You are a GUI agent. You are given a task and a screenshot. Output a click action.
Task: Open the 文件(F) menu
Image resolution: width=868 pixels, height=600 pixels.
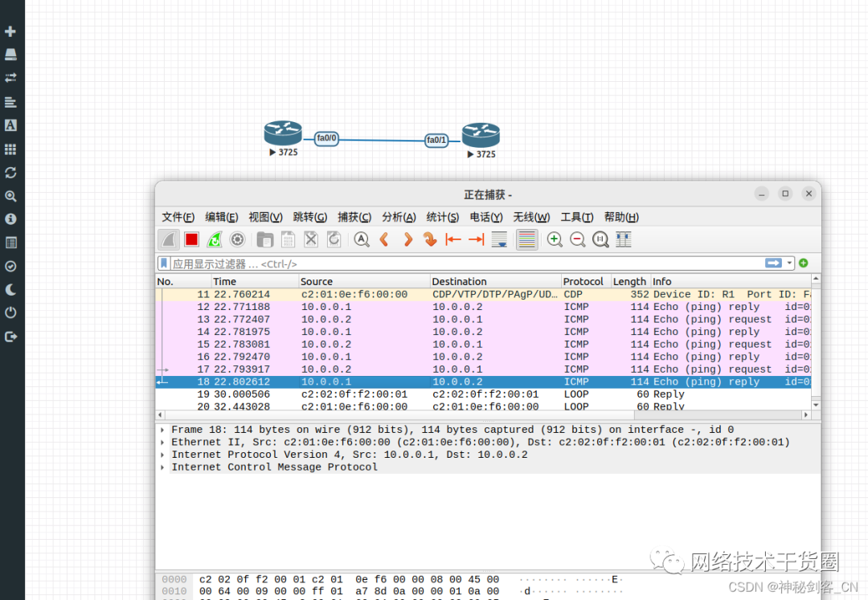click(x=178, y=217)
